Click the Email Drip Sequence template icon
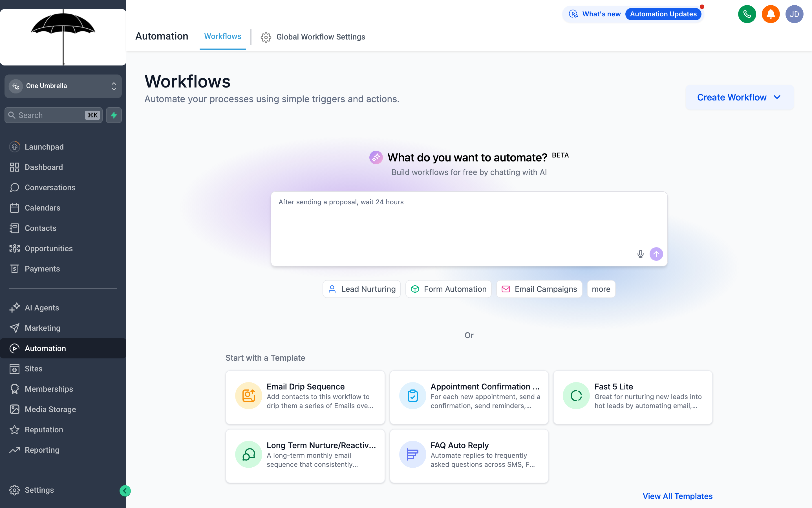Screen dimensions: 812x508 pos(248,396)
